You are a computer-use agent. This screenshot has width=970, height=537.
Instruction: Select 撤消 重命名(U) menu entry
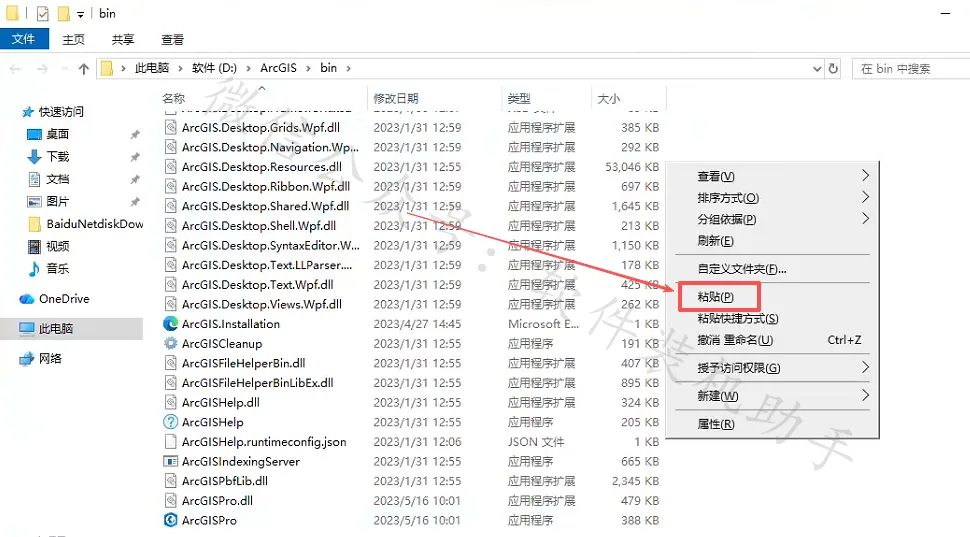click(735, 340)
